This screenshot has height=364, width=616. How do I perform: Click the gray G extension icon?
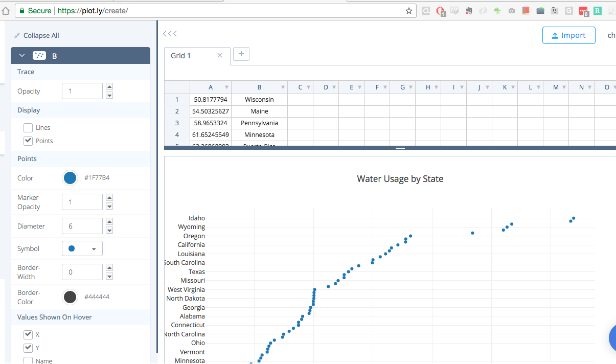click(x=569, y=10)
